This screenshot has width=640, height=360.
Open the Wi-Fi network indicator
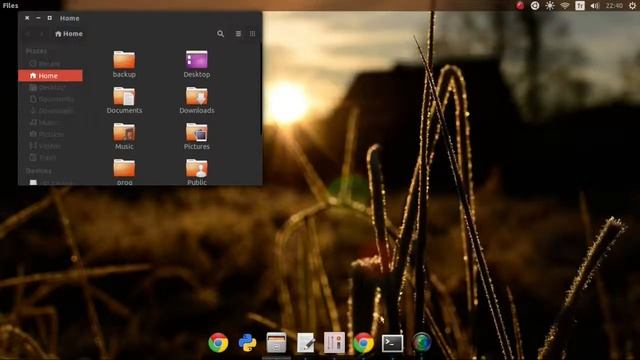pyautogui.click(x=565, y=5)
